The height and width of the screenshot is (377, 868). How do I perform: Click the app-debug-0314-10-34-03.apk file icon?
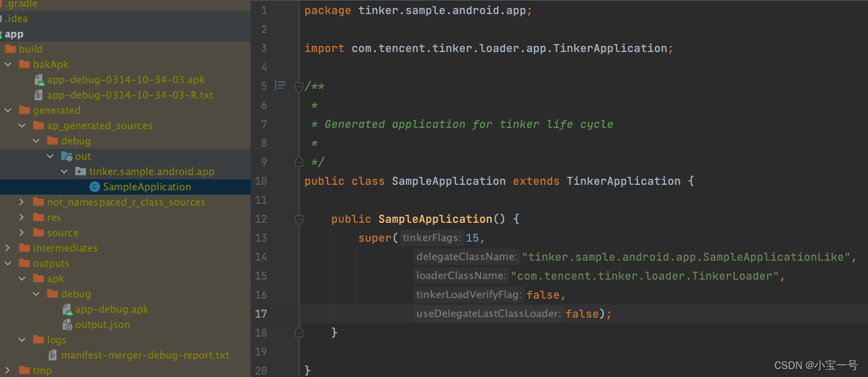pyautogui.click(x=39, y=80)
